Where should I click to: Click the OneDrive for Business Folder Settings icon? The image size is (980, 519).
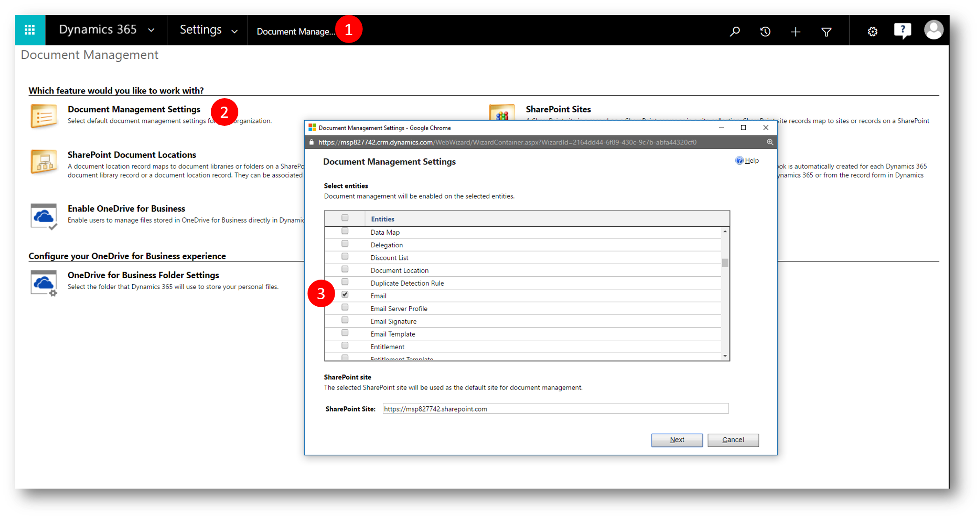(x=44, y=283)
